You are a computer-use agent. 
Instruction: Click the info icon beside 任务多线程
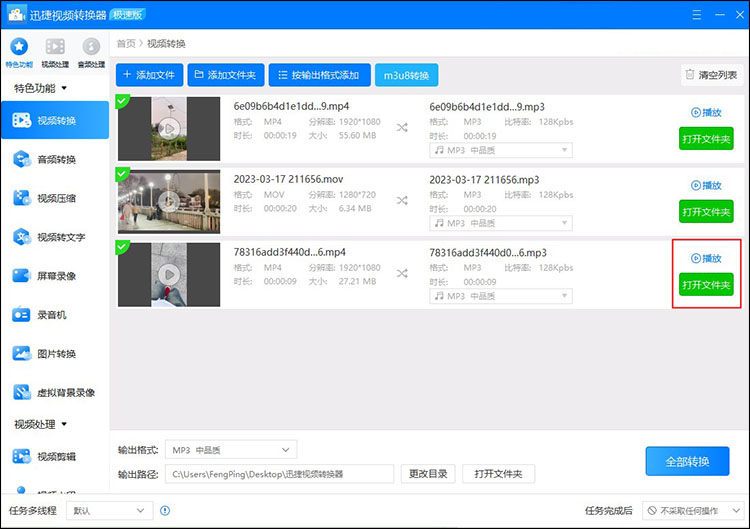165,510
